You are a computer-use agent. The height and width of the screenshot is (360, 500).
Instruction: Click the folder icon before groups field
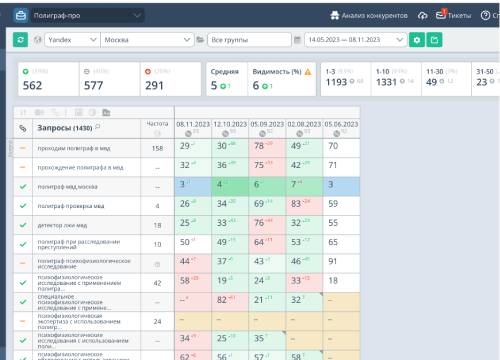click(x=200, y=40)
